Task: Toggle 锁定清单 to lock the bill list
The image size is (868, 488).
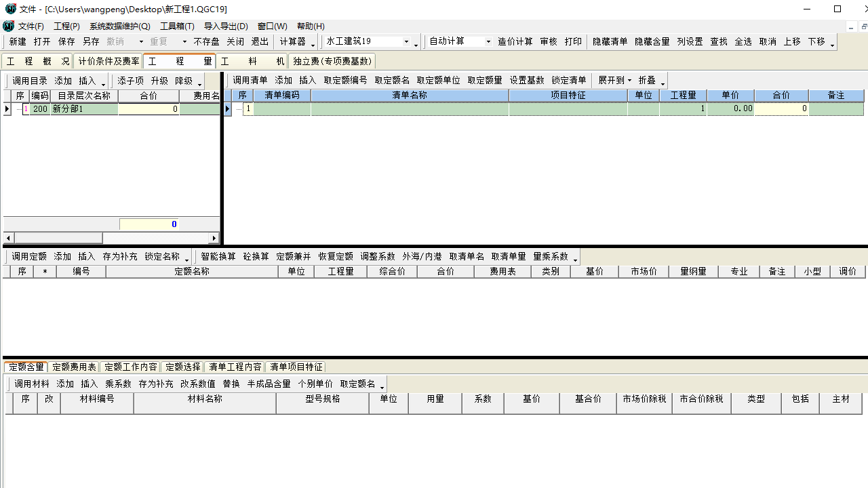Action: pos(569,81)
